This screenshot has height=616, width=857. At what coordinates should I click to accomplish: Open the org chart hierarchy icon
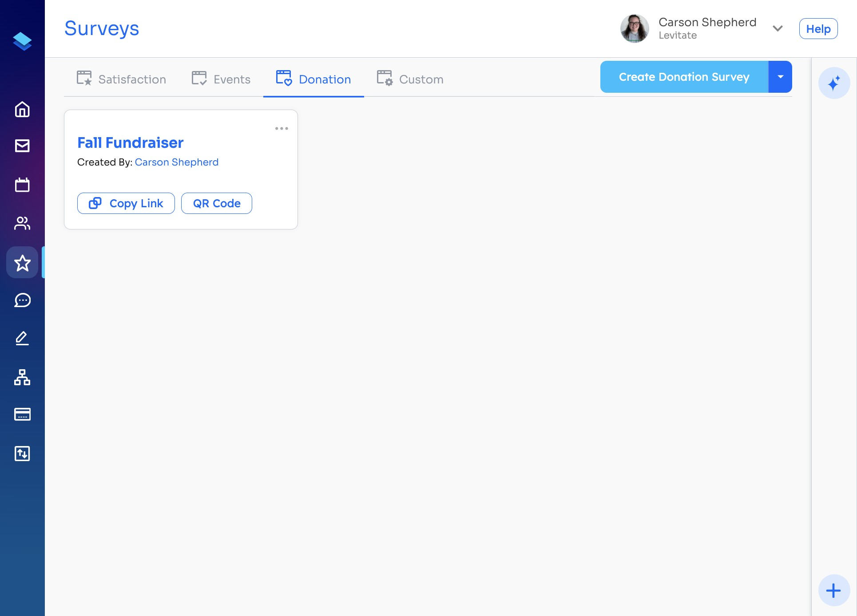pyautogui.click(x=22, y=377)
